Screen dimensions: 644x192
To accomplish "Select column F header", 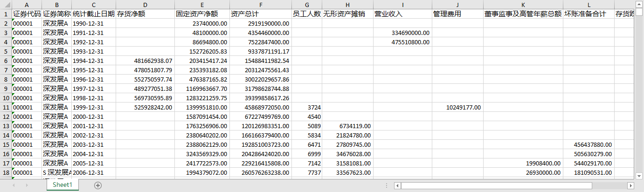I will (x=261, y=5).
